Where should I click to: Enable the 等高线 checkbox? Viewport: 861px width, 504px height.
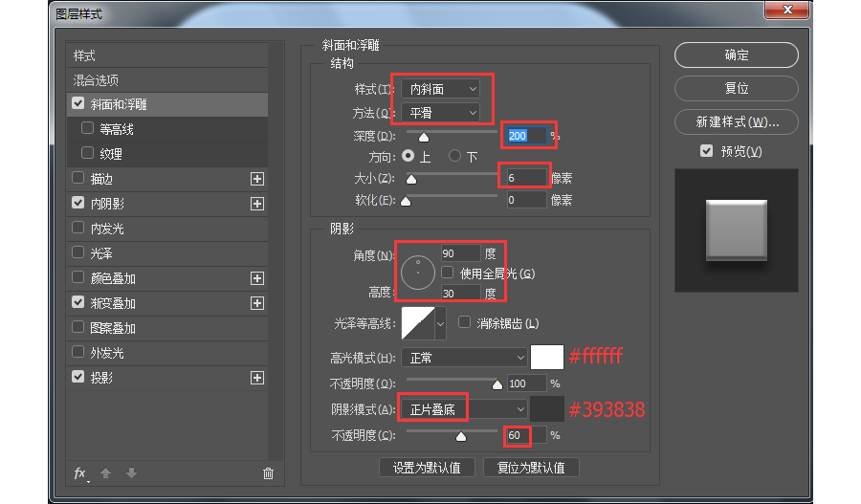pos(87,128)
